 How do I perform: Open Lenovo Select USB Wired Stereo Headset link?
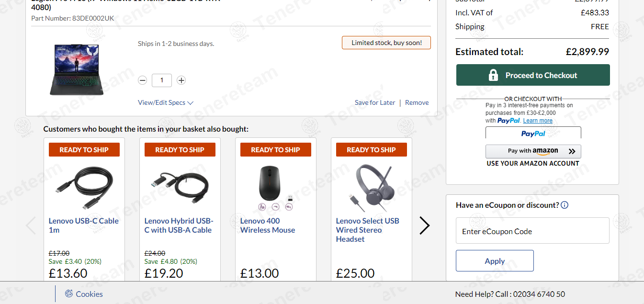tap(367, 230)
